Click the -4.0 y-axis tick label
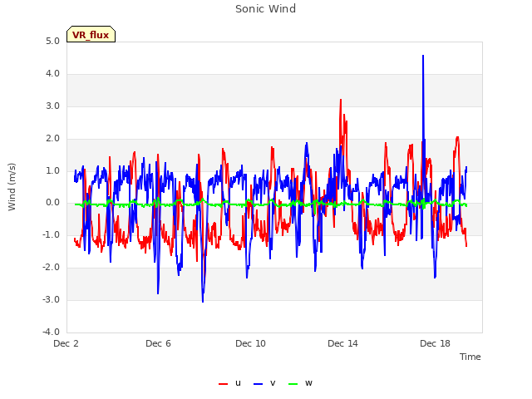Image resolution: width=532 pixels, height=399 pixels. pos(51,332)
